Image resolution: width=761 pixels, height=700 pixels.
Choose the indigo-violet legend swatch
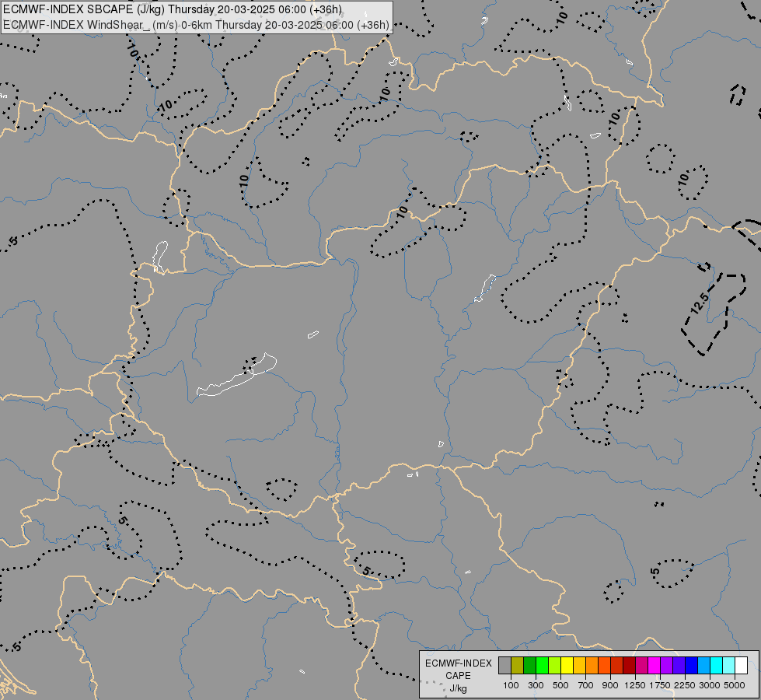[x=679, y=666]
